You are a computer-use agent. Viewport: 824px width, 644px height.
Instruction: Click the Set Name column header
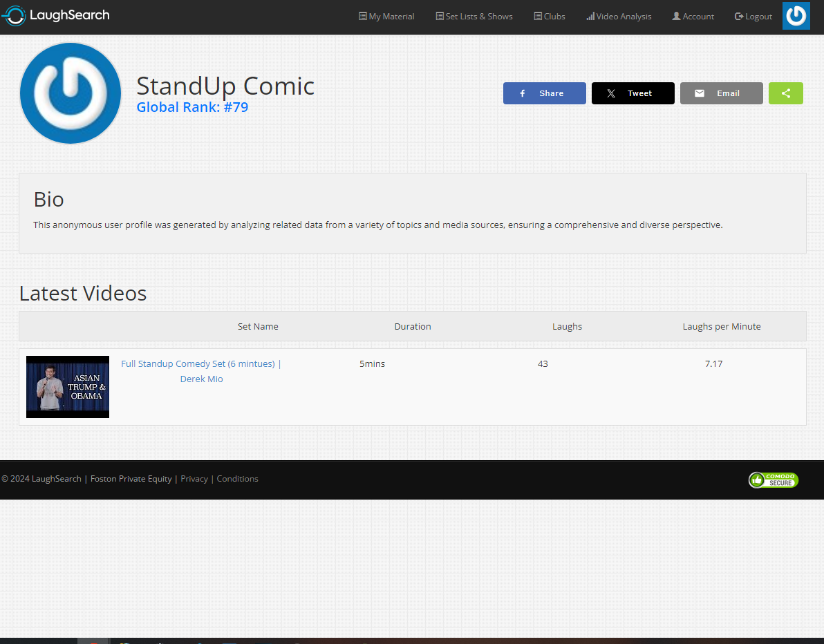click(x=258, y=326)
